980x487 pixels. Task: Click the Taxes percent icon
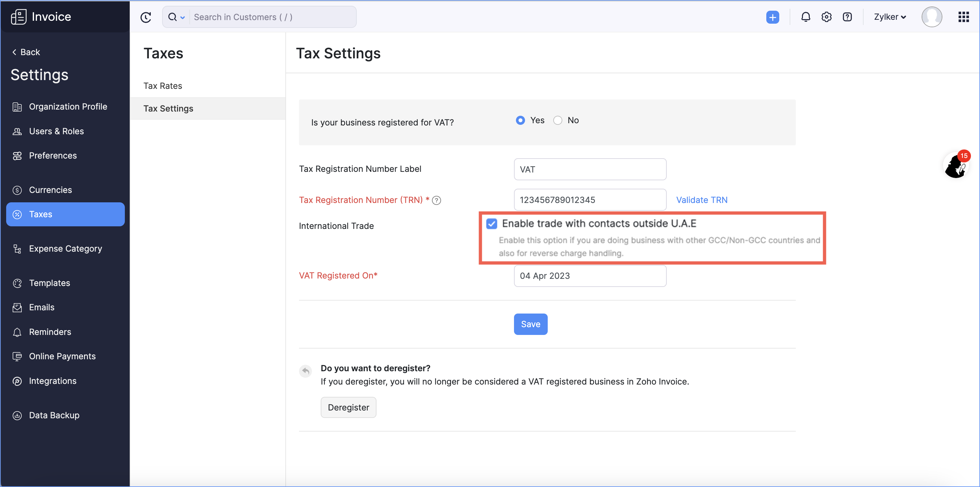click(x=17, y=215)
